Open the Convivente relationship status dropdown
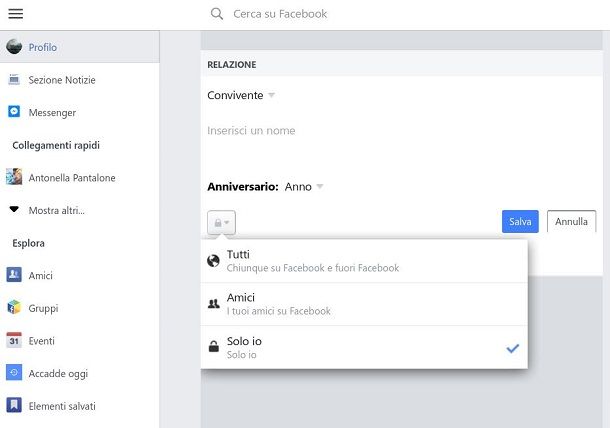This screenshot has height=428, width=610. click(241, 95)
